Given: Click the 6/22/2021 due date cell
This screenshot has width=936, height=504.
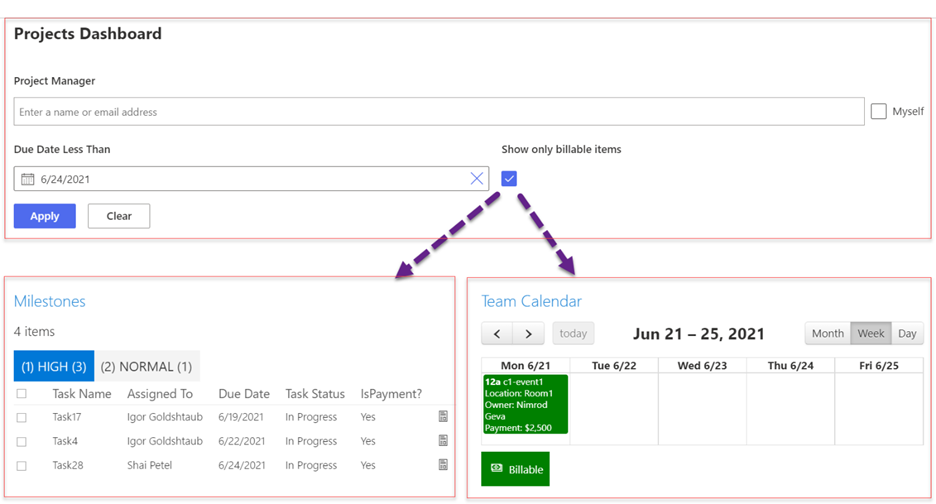Looking at the screenshot, I should coord(242,441).
